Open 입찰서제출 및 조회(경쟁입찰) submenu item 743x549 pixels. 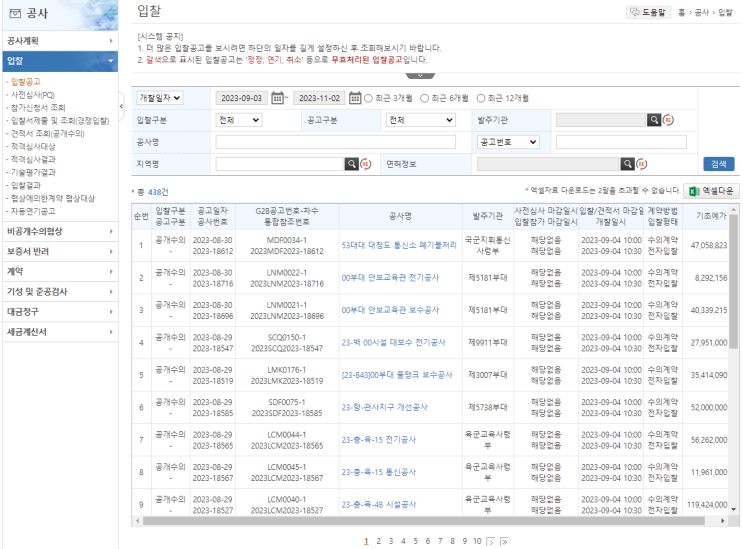tap(60, 121)
